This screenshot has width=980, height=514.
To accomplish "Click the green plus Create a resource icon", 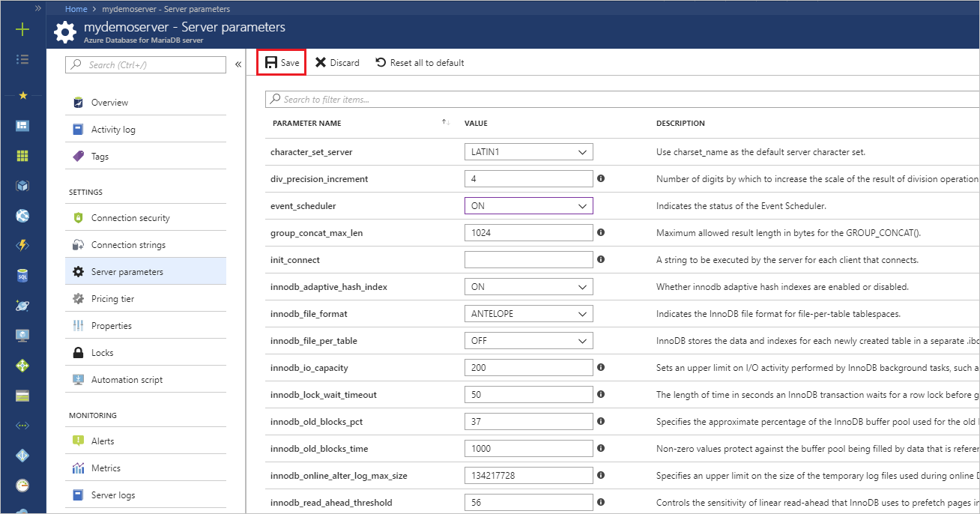I will tap(22, 29).
